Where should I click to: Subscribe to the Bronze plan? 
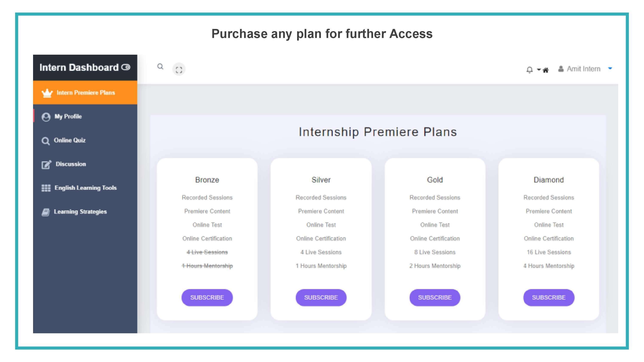(x=207, y=297)
